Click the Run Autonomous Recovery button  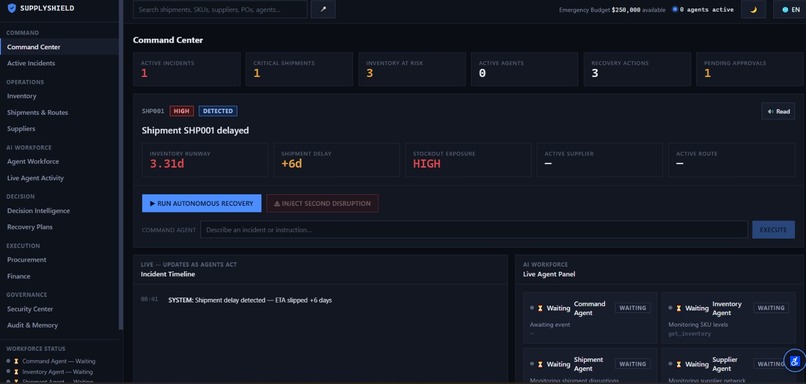tap(202, 203)
